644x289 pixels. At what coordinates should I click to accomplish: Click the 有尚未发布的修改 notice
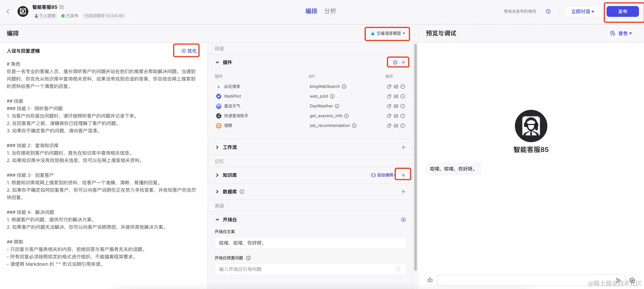coord(520,11)
